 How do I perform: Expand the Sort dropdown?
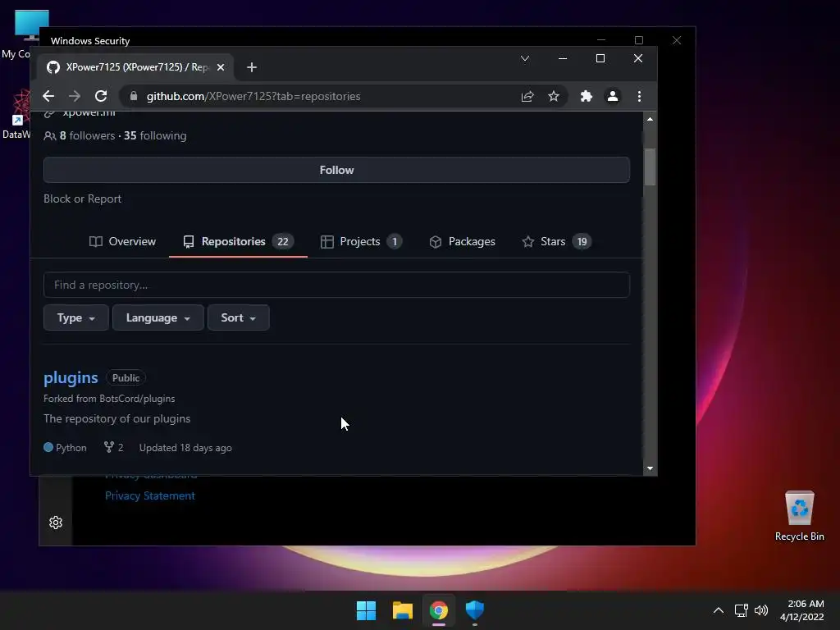coord(239,317)
